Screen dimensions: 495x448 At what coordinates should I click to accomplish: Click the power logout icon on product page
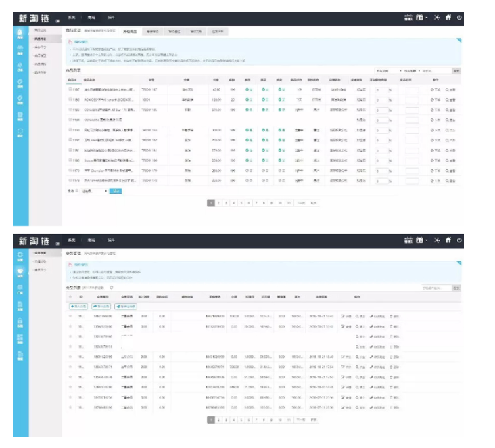point(459,17)
